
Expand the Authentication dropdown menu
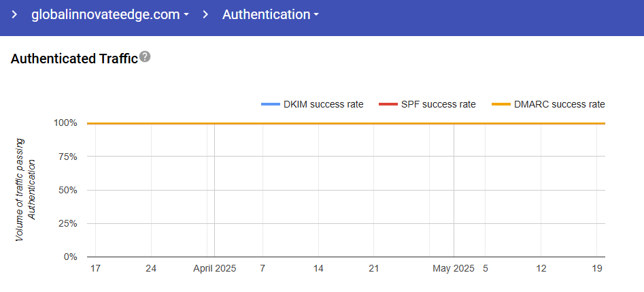270,15
